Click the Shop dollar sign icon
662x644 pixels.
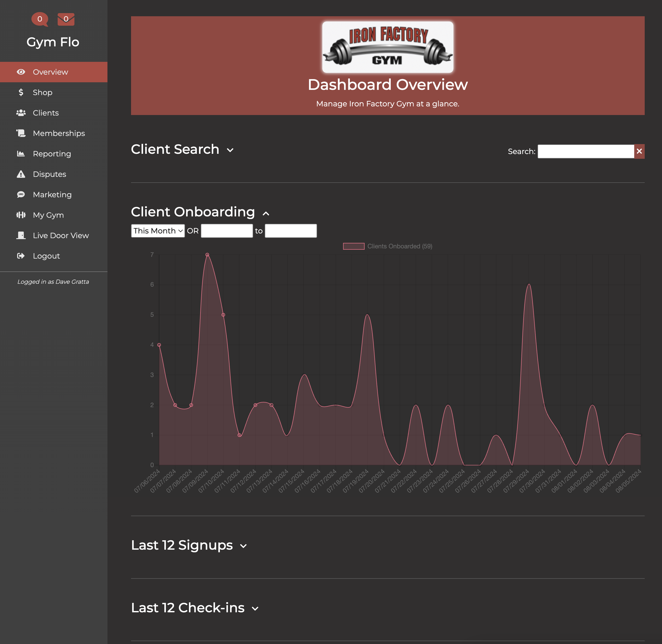(x=21, y=92)
